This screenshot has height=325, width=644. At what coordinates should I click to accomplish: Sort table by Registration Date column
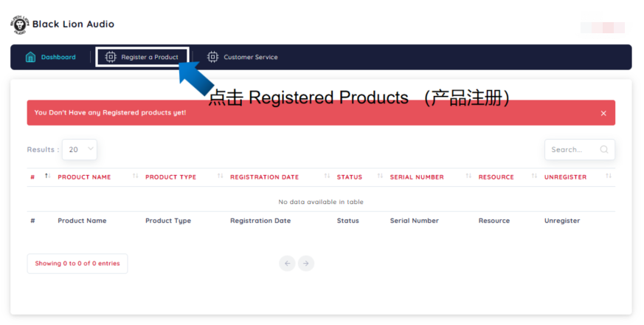pyautogui.click(x=264, y=177)
